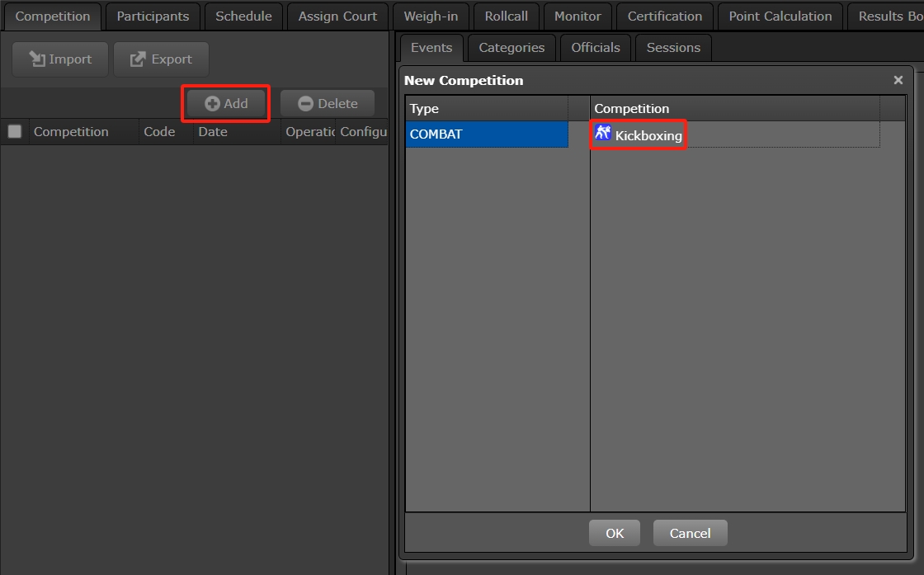Click the Type column header
The height and width of the screenshot is (575, 924).
pyautogui.click(x=486, y=109)
